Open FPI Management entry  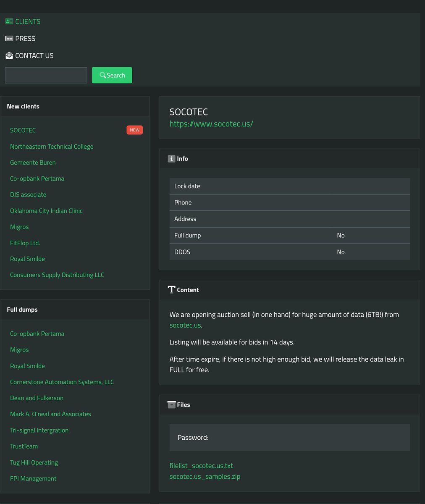[x=33, y=478]
